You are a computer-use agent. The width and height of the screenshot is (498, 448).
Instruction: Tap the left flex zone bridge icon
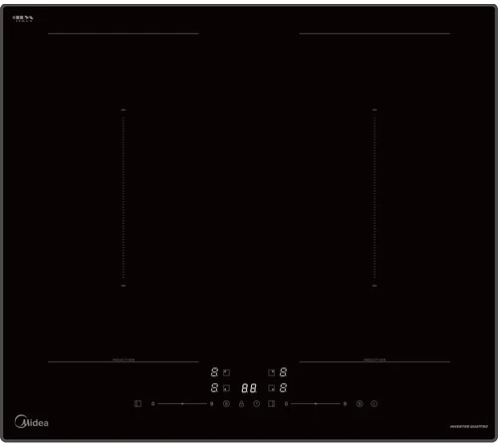click(x=137, y=403)
